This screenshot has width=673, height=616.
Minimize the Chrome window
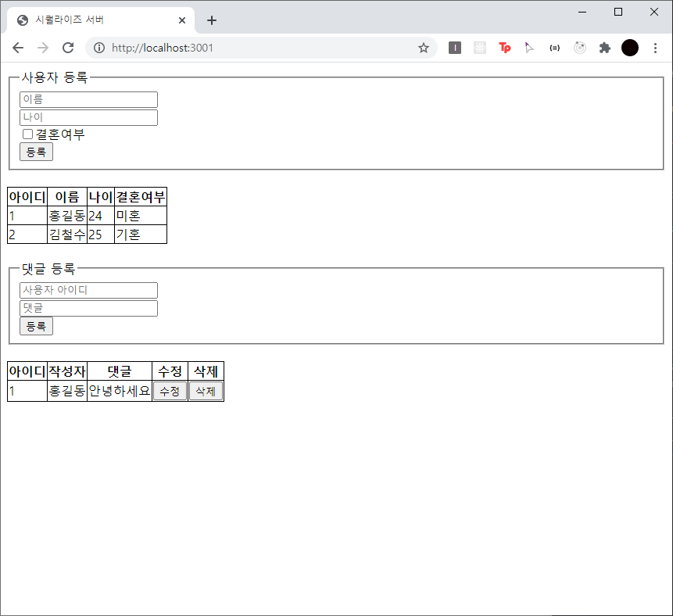(582, 12)
